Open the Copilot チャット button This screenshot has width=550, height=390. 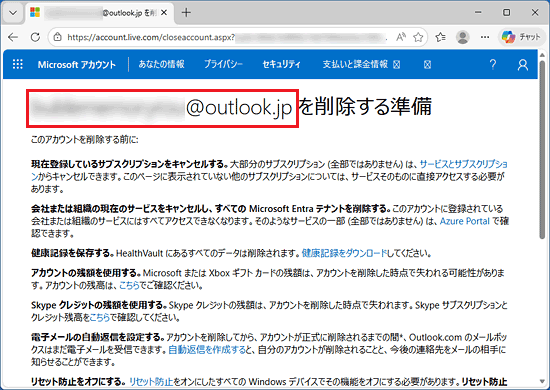(521, 37)
